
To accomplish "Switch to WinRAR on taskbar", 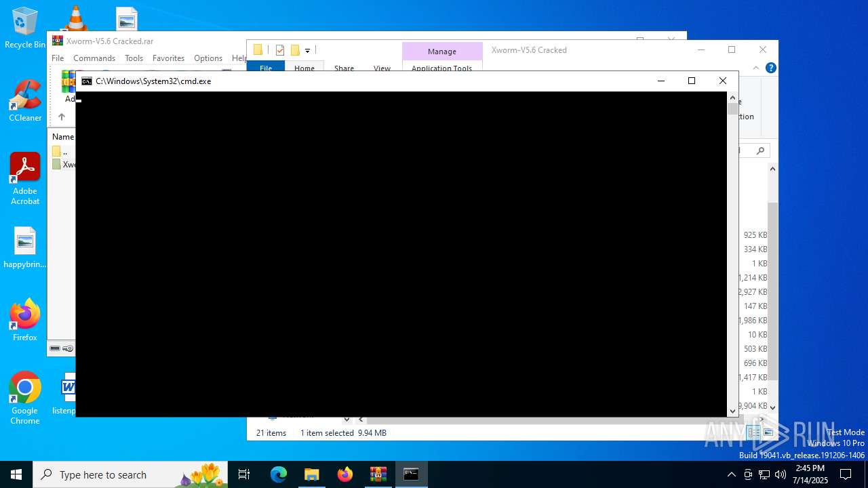I will (378, 474).
